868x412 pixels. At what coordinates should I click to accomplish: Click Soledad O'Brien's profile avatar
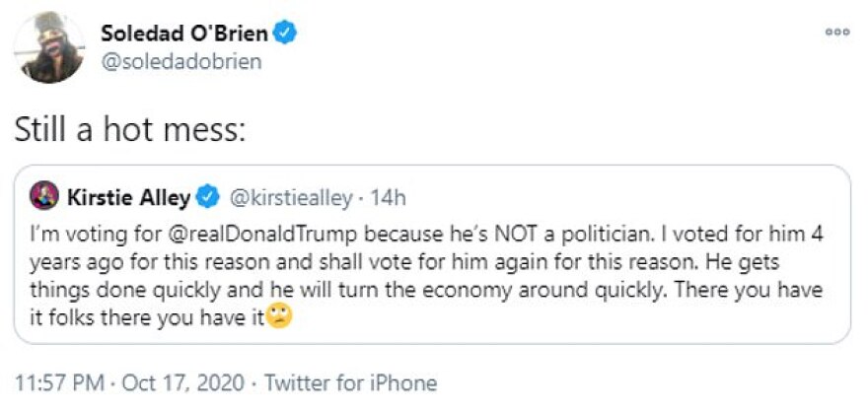49,49
